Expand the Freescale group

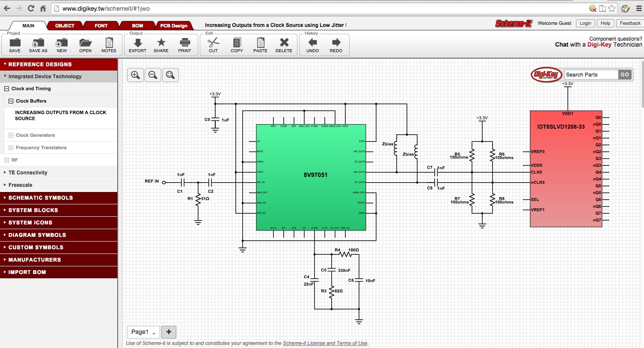(x=59, y=185)
